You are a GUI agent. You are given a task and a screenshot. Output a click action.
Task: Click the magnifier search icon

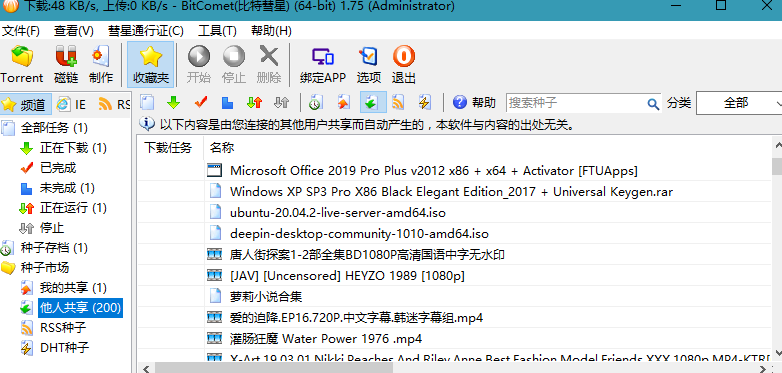[653, 104]
